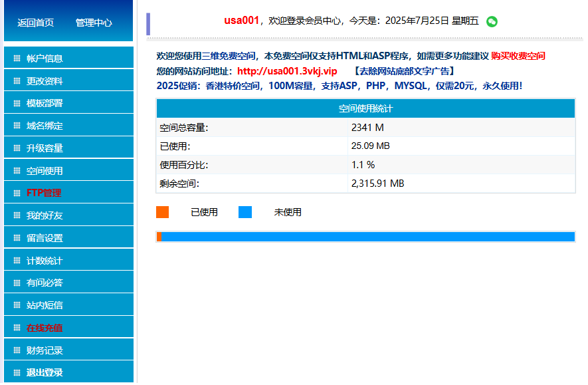The image size is (588, 385).
Task: Choose 有问必答 in the sidebar
Action: (x=68, y=282)
